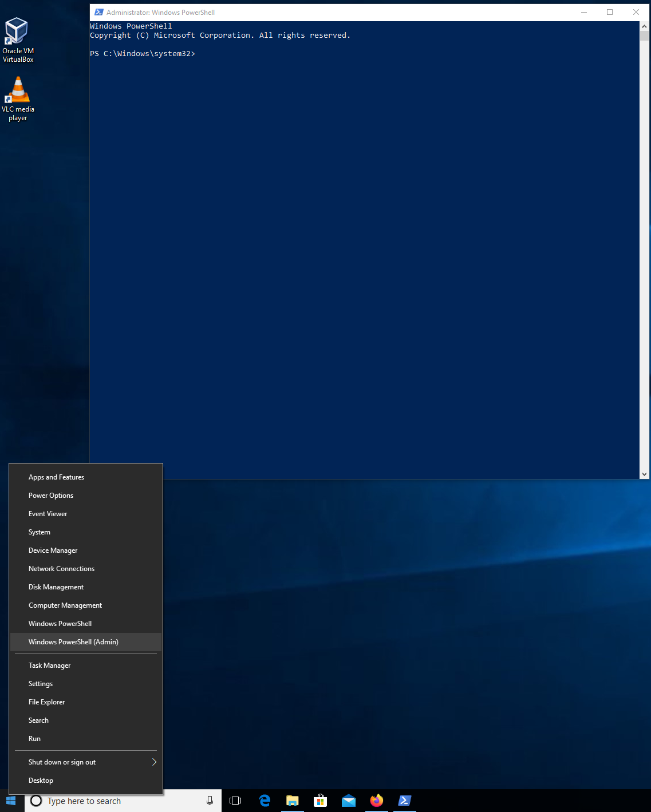651x812 pixels.
Task: Click Event Viewer menu item
Action: tap(48, 514)
